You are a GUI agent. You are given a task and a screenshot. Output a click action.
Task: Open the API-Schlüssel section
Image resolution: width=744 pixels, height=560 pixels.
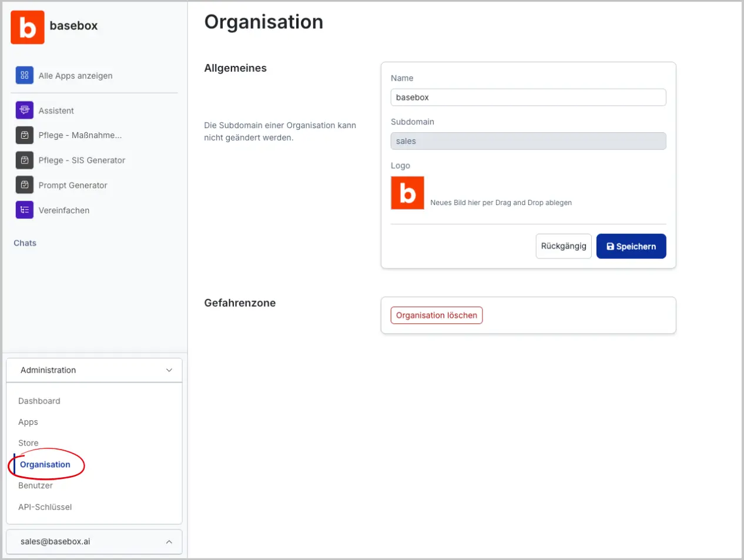pos(45,507)
